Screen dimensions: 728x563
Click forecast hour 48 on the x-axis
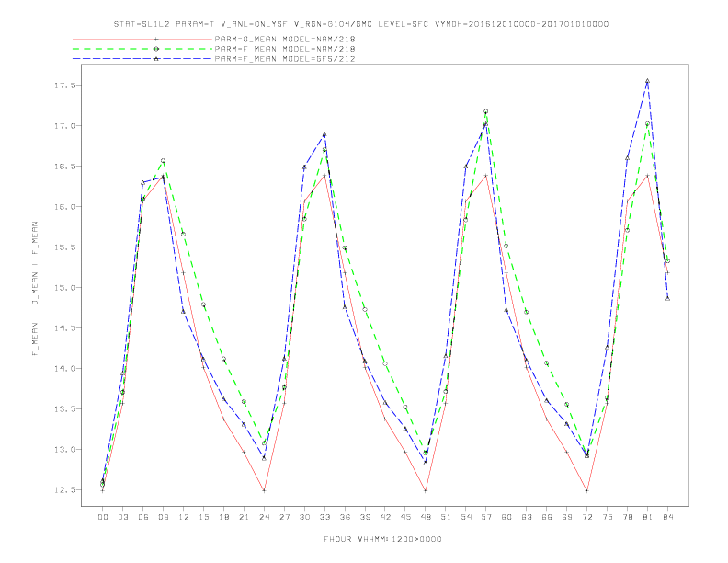tap(426, 517)
